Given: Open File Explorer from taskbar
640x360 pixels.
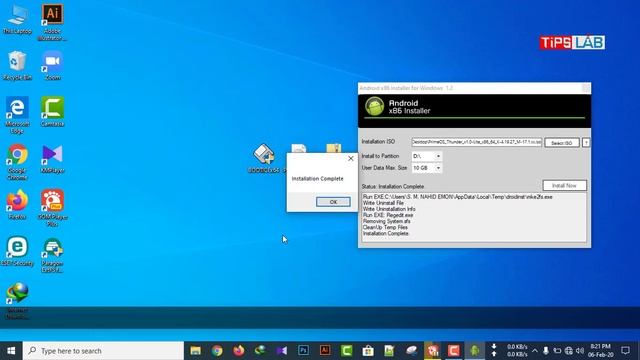Looking at the screenshot, I should click(196, 351).
